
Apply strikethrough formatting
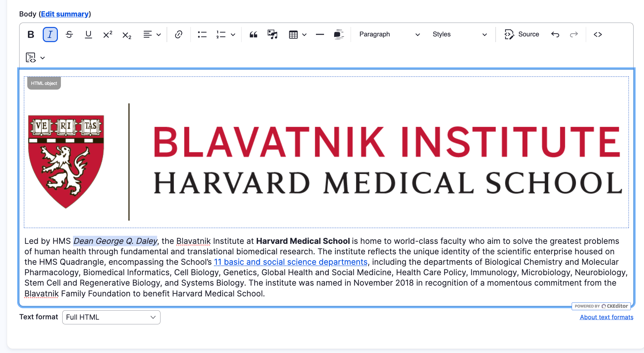tap(69, 34)
